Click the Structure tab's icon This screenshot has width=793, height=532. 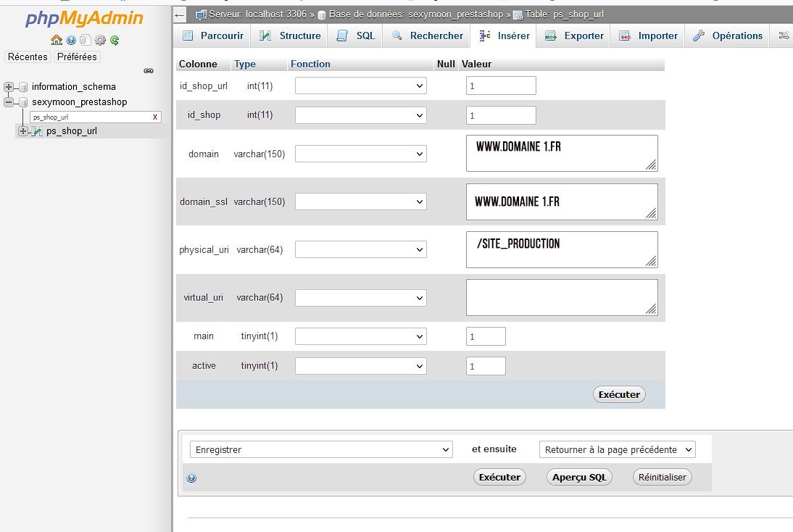click(x=265, y=36)
